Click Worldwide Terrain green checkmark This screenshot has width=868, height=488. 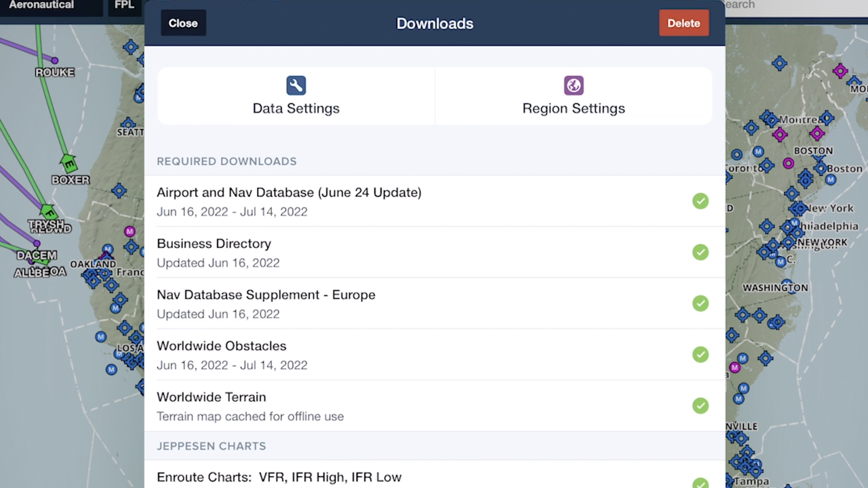[700, 406]
